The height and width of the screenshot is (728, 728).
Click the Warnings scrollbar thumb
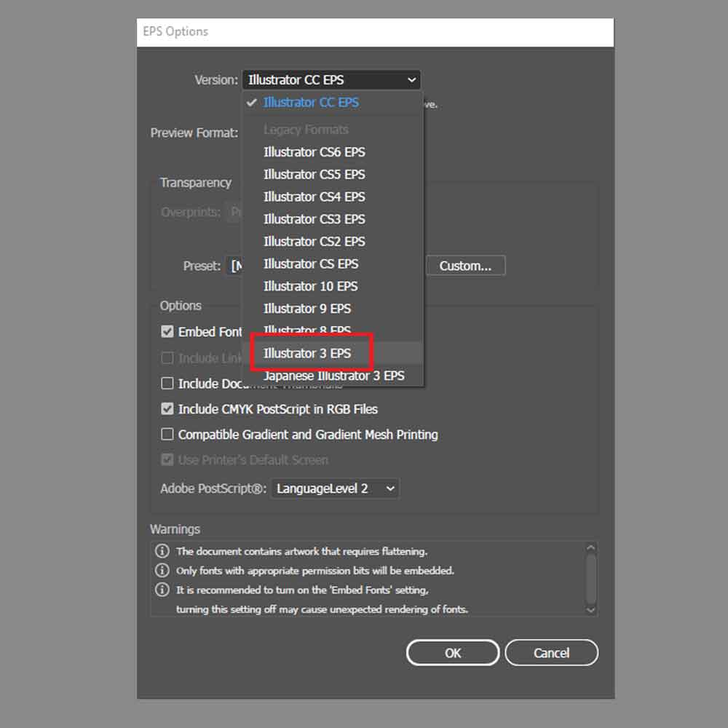590,579
